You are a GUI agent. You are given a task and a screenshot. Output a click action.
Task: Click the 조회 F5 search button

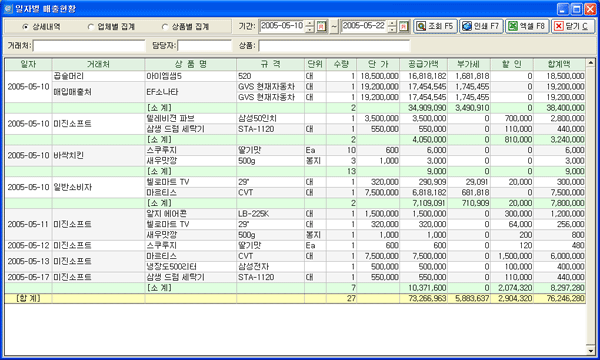(435, 26)
